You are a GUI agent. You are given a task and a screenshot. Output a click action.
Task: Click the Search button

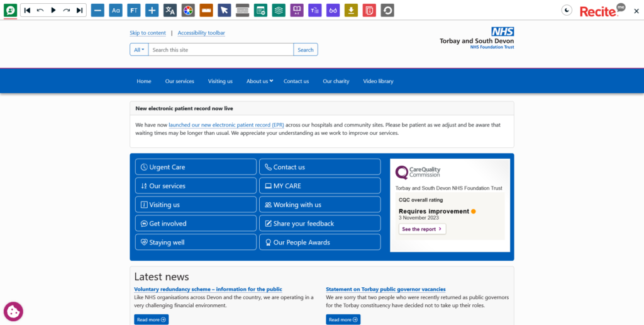[306, 50]
